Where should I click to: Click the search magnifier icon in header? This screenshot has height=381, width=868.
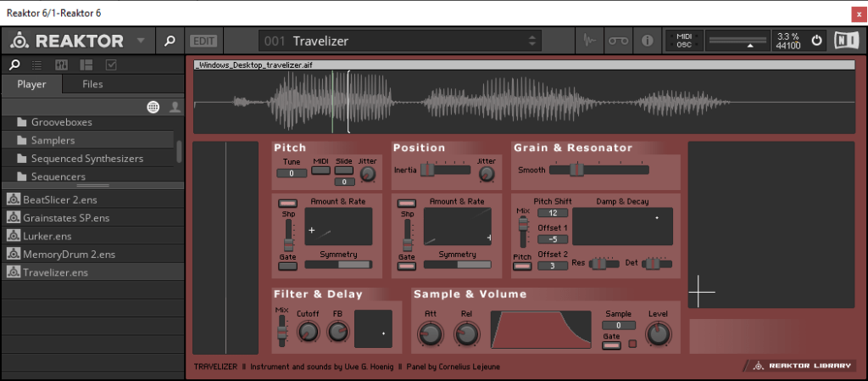(x=170, y=41)
